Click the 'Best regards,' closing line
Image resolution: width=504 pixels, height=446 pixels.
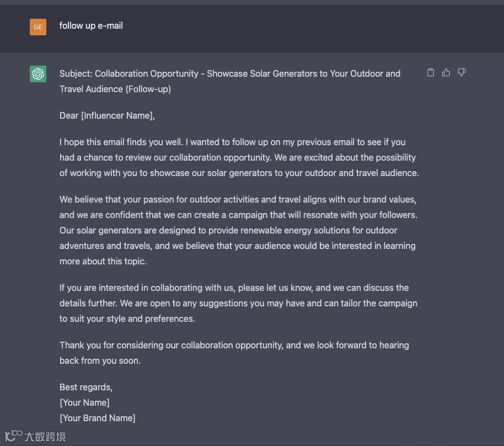(86, 387)
